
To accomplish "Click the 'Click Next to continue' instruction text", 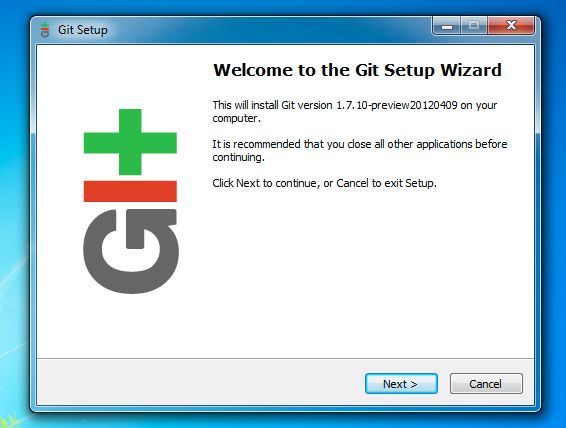I will tap(324, 183).
